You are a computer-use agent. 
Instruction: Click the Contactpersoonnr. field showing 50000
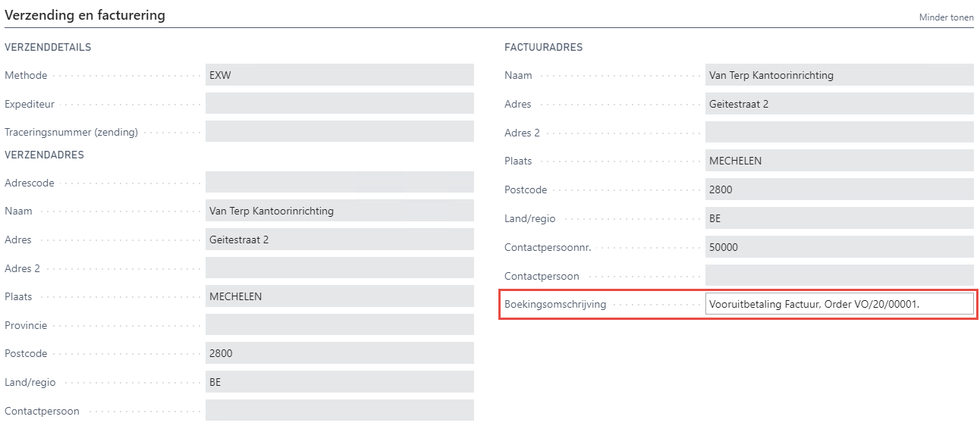pyautogui.click(x=839, y=247)
